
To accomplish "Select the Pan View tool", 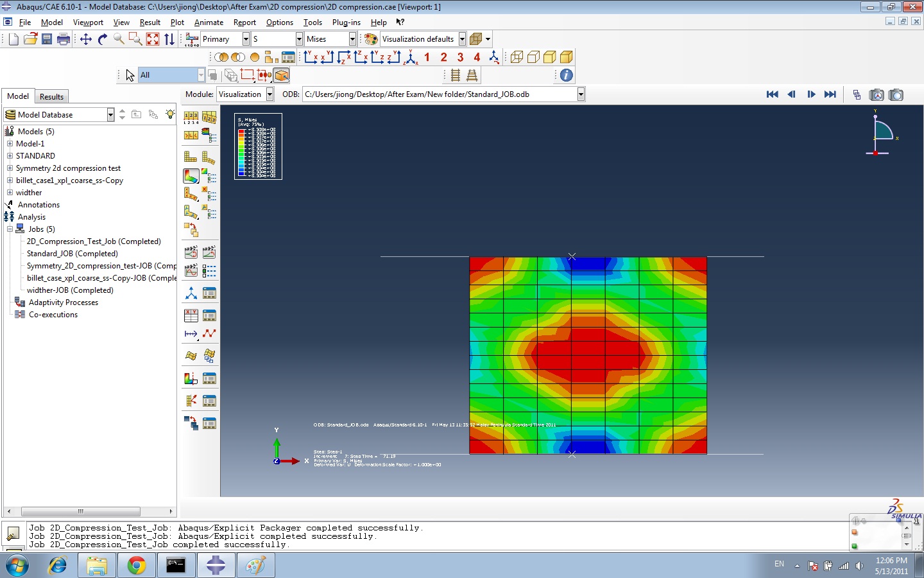I will coord(86,39).
